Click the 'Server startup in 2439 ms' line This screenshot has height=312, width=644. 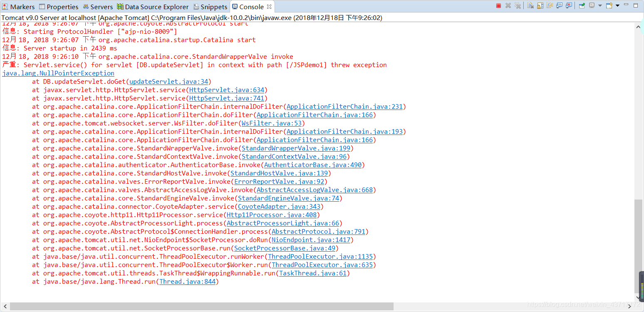tap(59, 48)
